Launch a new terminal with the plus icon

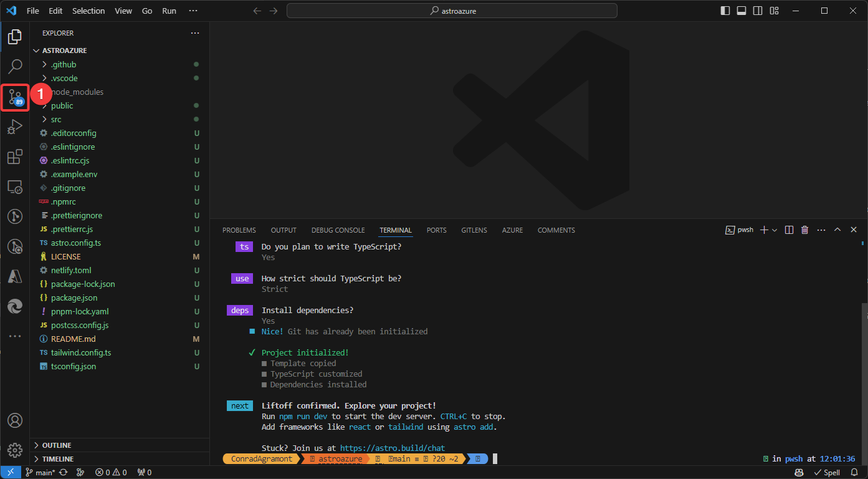(764, 230)
